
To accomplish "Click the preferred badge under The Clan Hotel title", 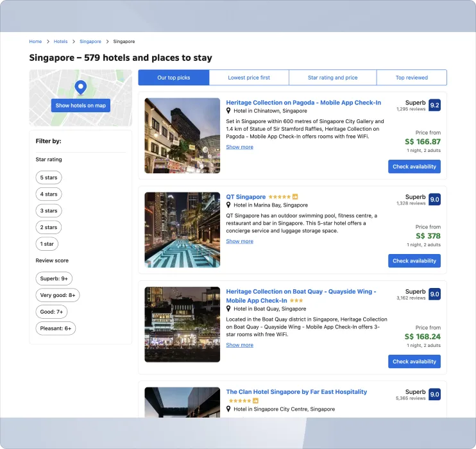I will (x=255, y=401).
